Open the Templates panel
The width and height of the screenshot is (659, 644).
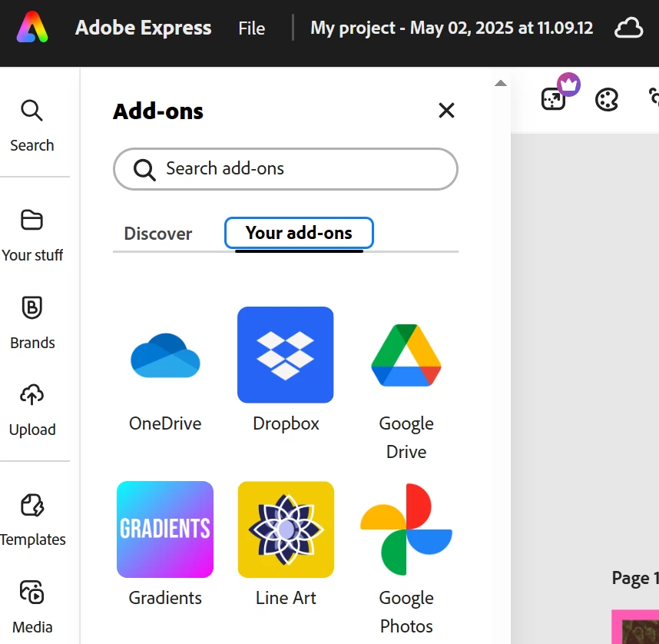[x=32, y=520]
